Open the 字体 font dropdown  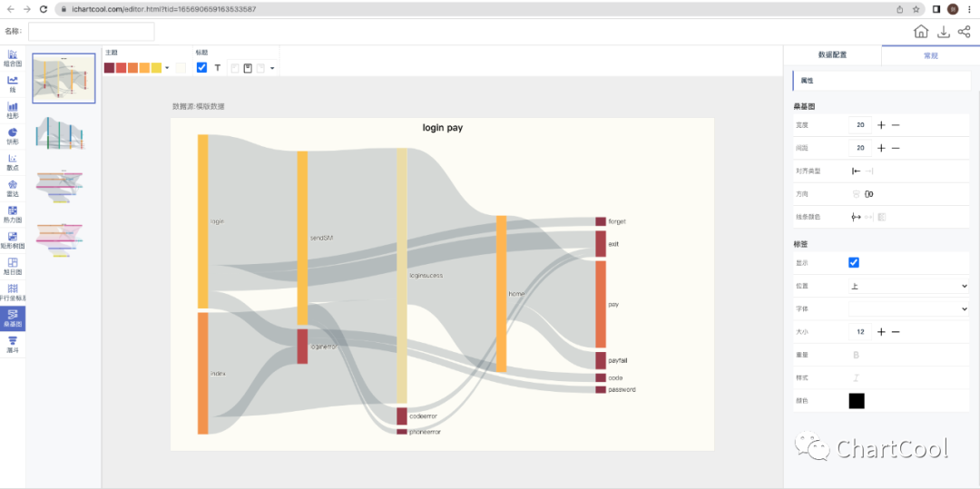pyautogui.click(x=908, y=309)
